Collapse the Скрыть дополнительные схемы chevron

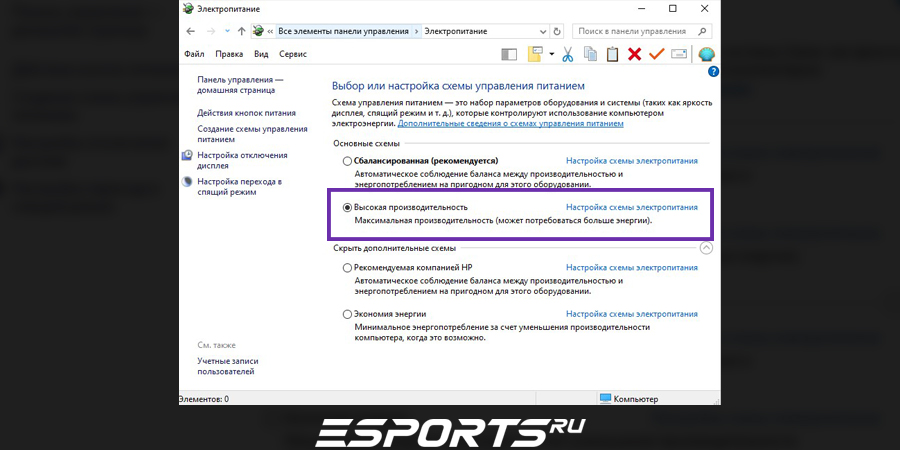point(706,248)
